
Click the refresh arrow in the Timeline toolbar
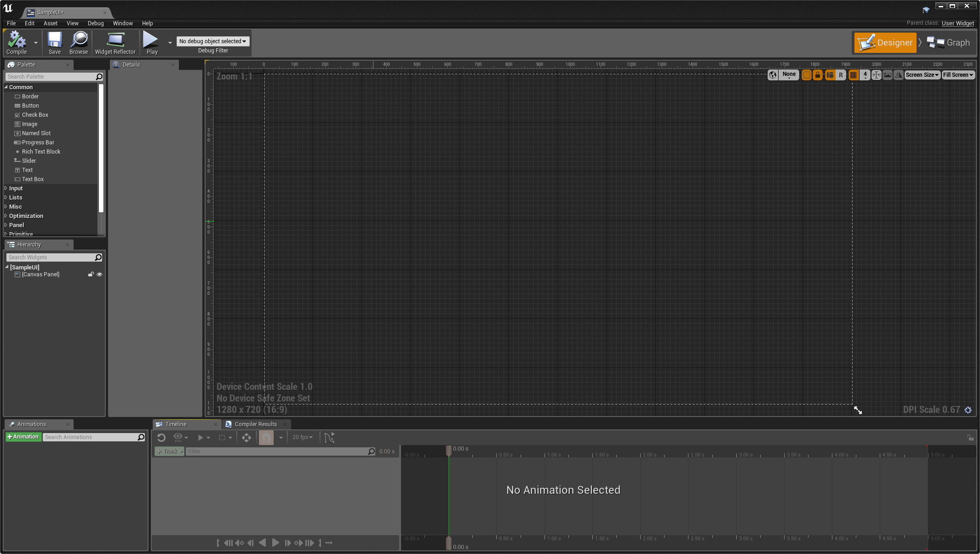(x=161, y=437)
